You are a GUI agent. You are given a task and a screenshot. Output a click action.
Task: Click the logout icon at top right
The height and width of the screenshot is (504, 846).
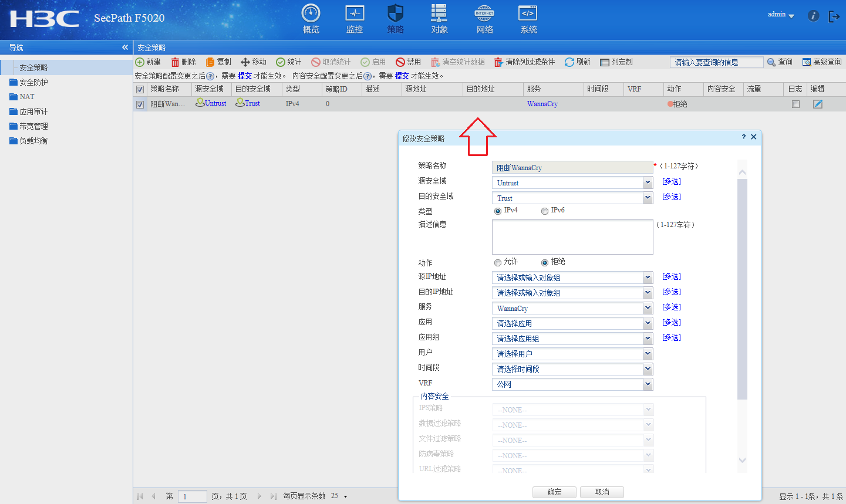834,16
